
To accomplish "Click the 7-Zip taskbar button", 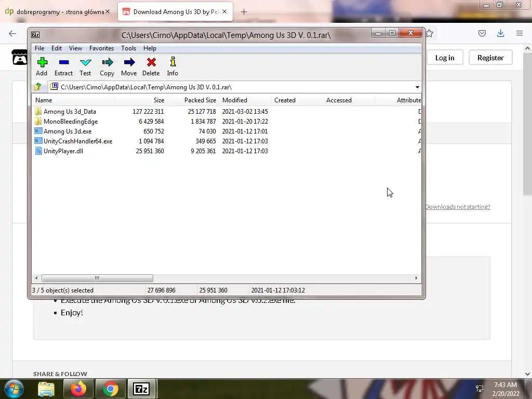I will 141,389.
